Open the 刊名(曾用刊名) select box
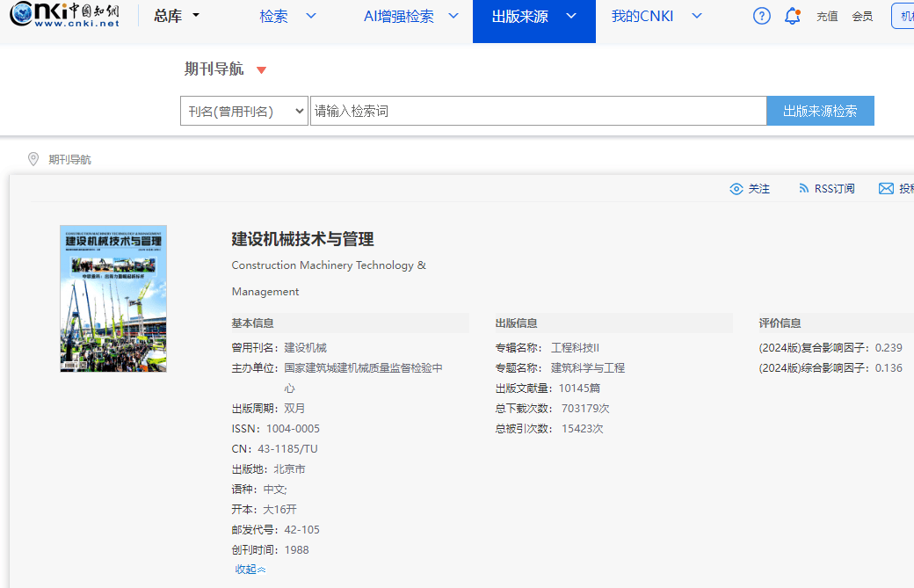Screen dimensions: 914x588 243,111
